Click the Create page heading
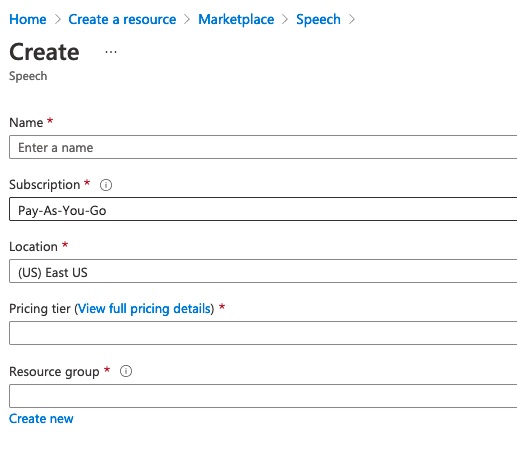 coord(44,52)
